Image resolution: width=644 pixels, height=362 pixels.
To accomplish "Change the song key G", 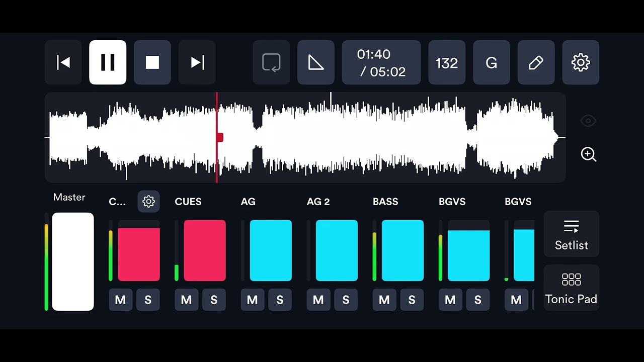I will 492,62.
